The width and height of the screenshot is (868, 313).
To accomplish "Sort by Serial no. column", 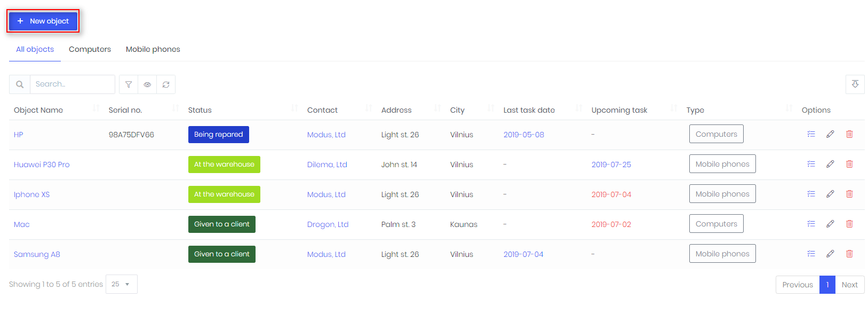I will [144, 109].
